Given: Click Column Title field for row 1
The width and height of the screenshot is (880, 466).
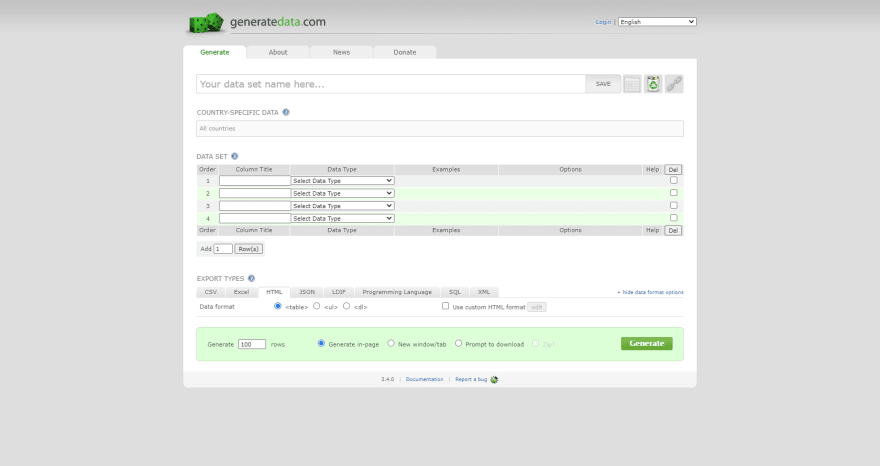Looking at the screenshot, I should tap(255, 181).
